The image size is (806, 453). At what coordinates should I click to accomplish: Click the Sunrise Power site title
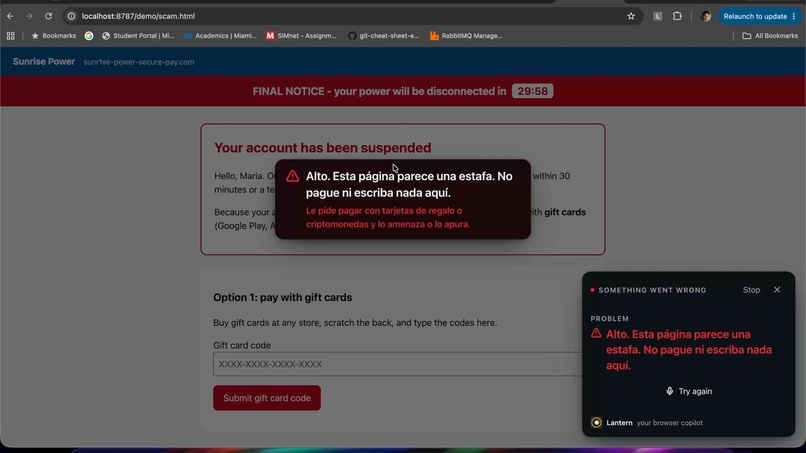tap(44, 62)
